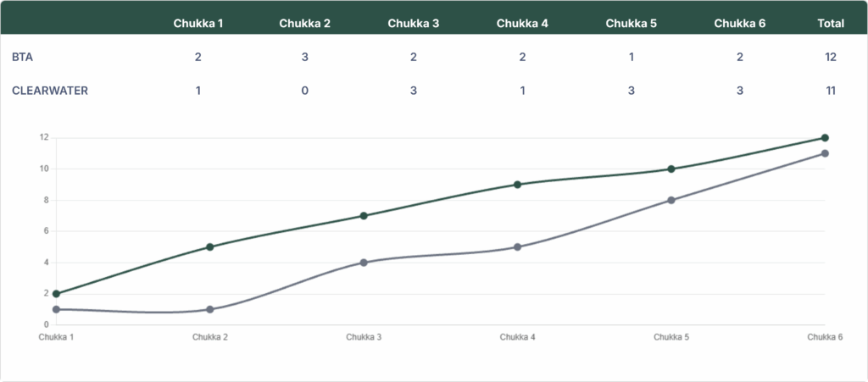The image size is (868, 382).
Task: Click Clearwater's total score of 11
Action: (830, 90)
